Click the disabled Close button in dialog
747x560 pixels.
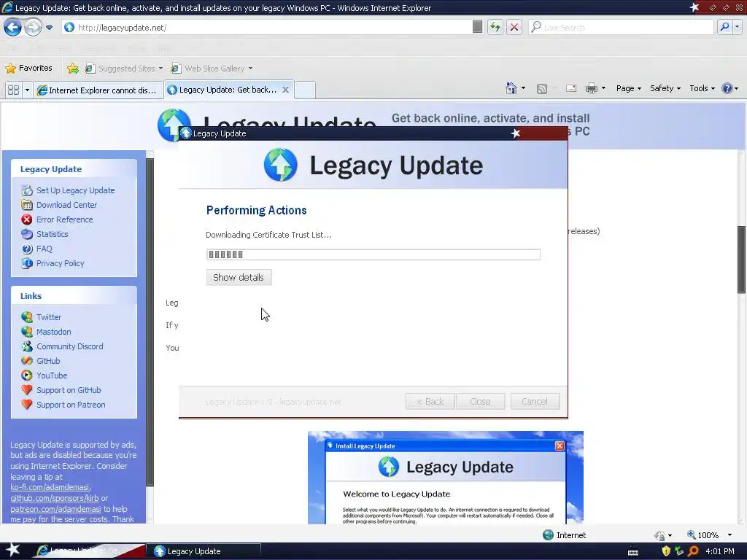(480, 402)
